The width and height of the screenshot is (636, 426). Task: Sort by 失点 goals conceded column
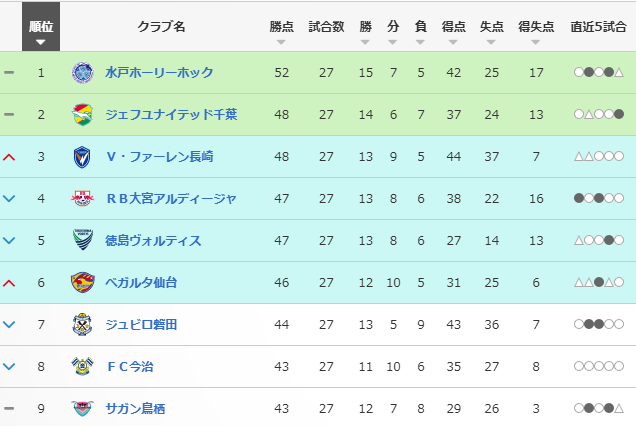tap(492, 29)
